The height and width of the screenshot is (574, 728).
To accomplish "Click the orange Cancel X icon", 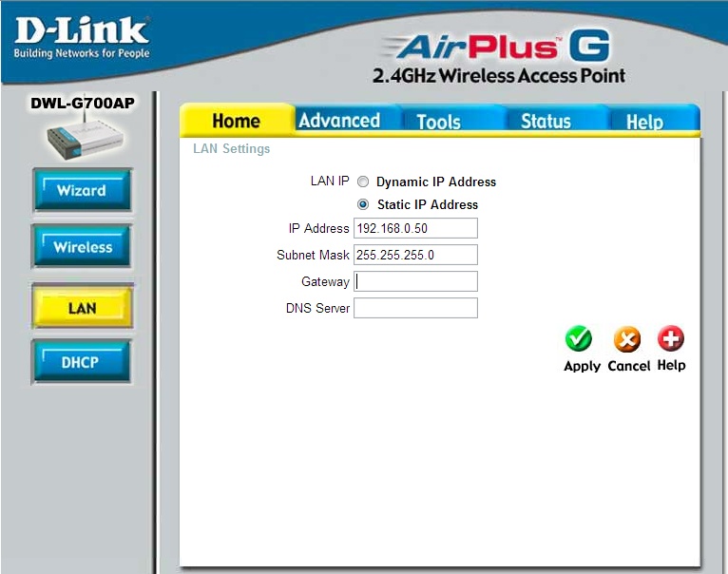I will (627, 339).
